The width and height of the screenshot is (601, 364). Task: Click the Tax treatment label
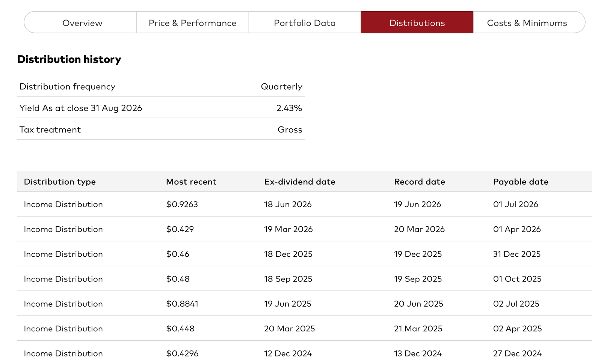click(50, 129)
